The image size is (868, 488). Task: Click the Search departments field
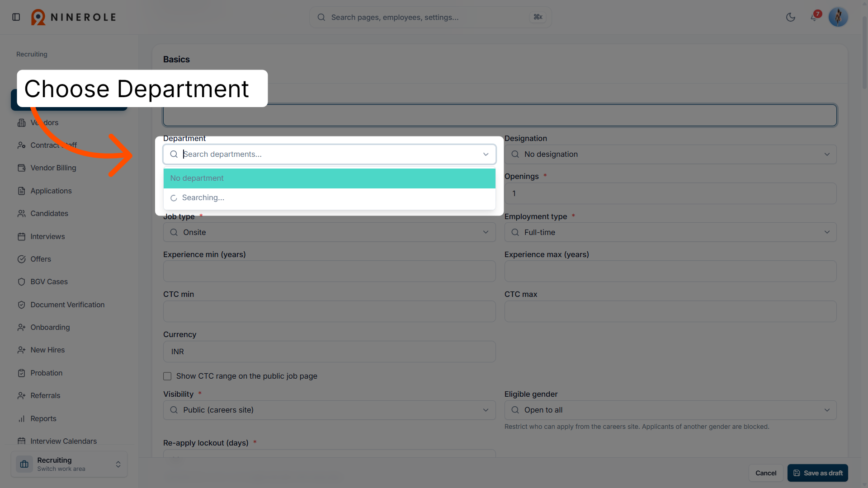[x=329, y=154]
